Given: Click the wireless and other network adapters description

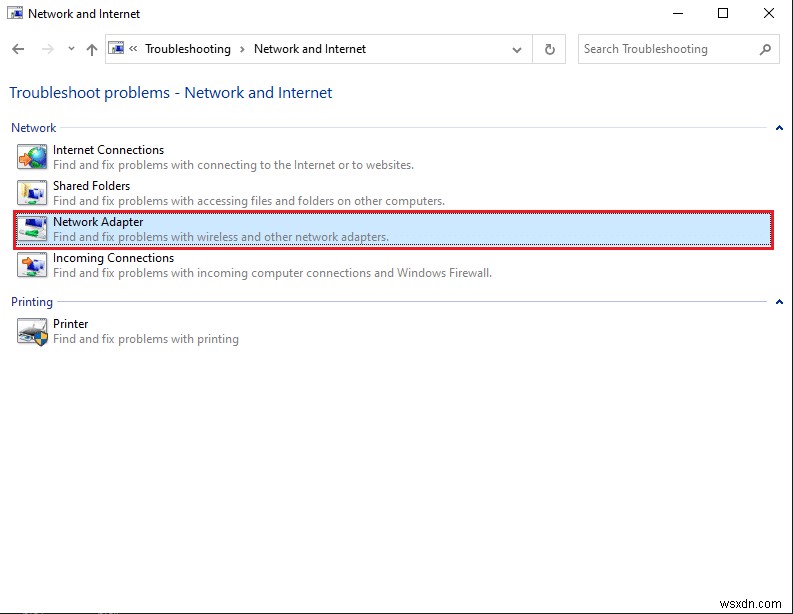Looking at the screenshot, I should point(221,237).
